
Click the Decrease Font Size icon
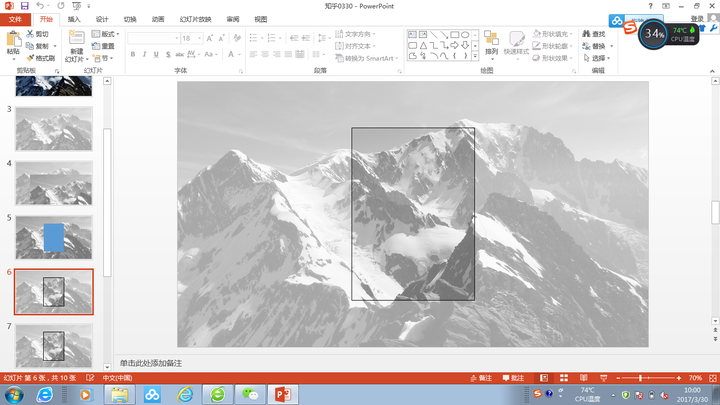[x=221, y=38]
